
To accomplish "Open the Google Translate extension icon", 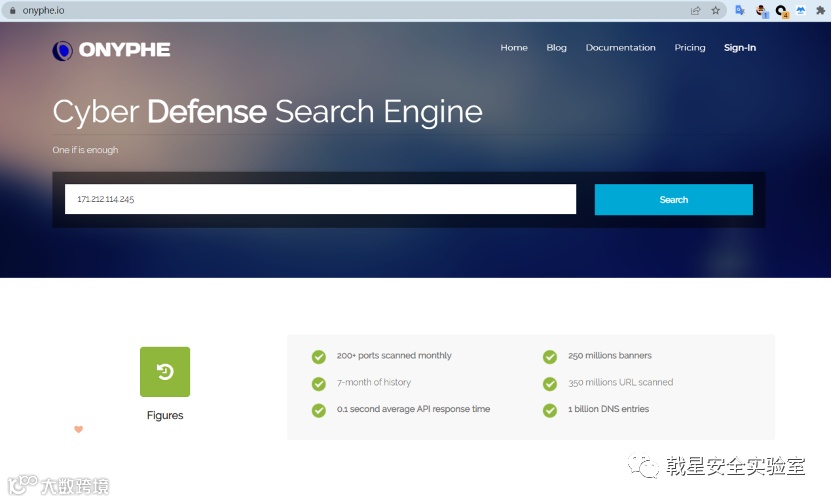I will coord(740,10).
